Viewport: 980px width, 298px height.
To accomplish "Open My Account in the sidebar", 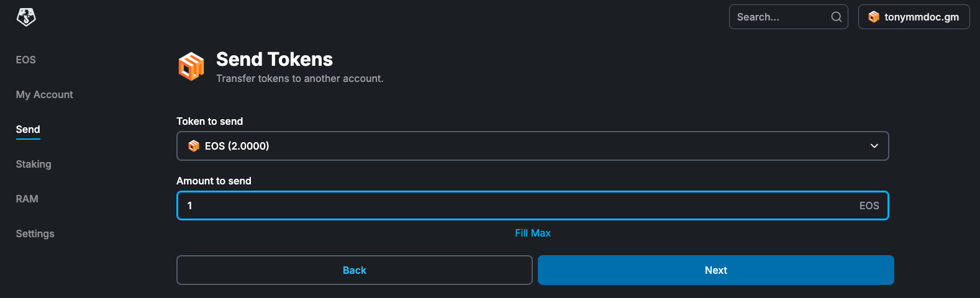I will click(45, 94).
